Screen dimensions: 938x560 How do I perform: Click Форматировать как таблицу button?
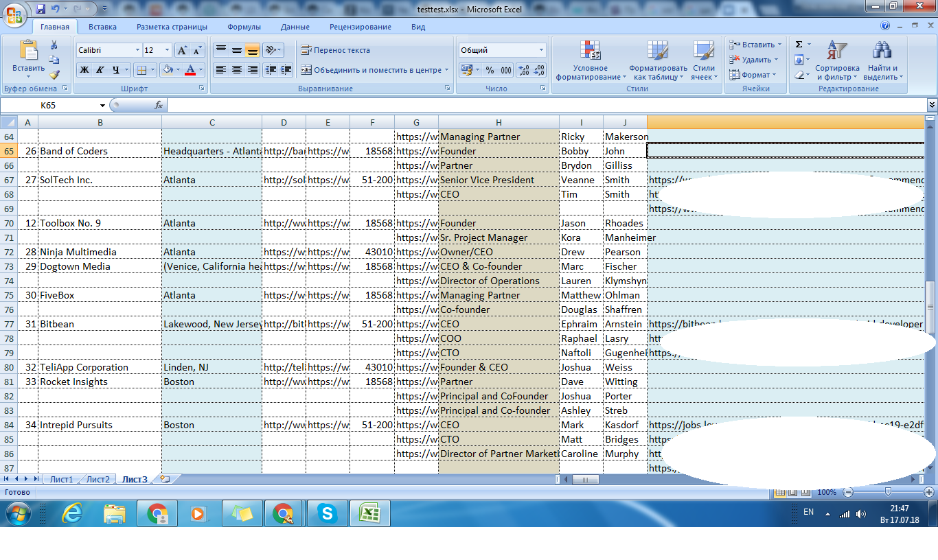click(x=658, y=60)
